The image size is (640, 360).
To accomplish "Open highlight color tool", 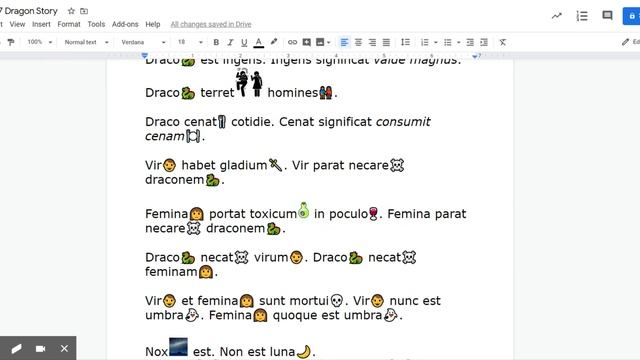I will 274,42.
